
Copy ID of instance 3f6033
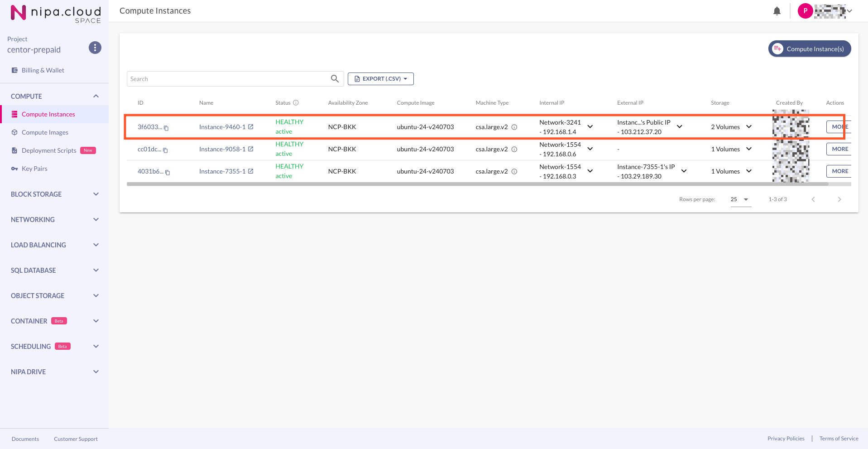[x=166, y=128]
